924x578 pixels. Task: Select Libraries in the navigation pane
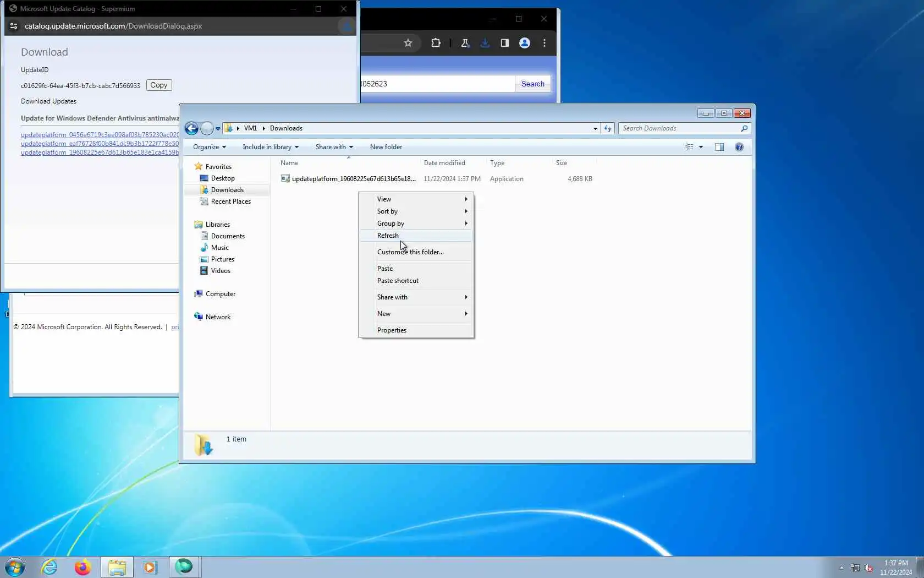(x=218, y=225)
